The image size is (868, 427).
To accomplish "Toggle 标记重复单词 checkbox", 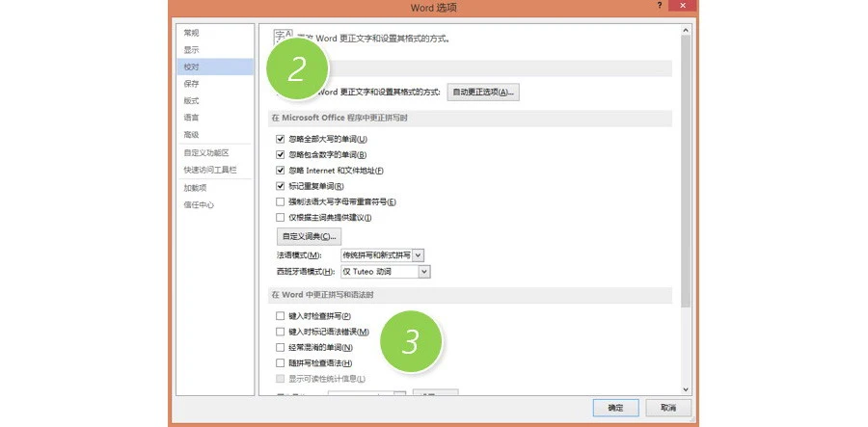I will click(280, 186).
